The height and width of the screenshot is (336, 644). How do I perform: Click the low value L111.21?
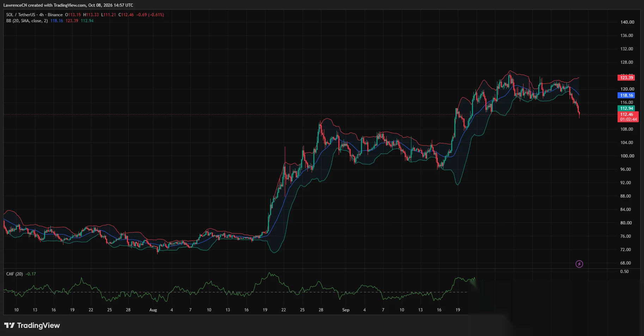109,15
